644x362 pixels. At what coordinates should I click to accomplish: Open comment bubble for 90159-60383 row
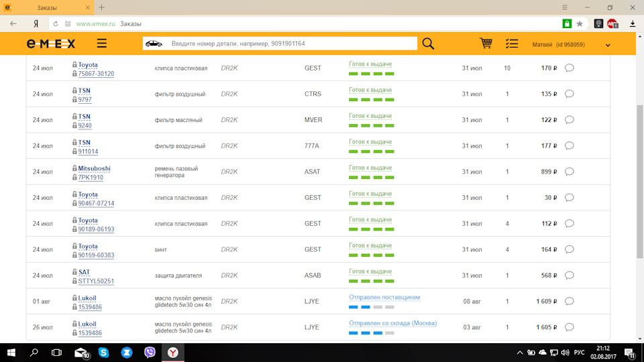(570, 249)
